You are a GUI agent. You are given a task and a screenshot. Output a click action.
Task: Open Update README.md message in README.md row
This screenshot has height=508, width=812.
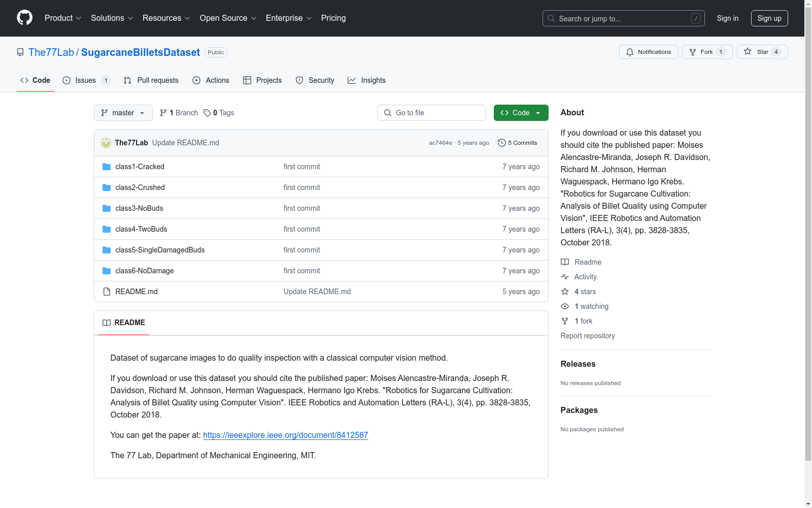coord(317,292)
